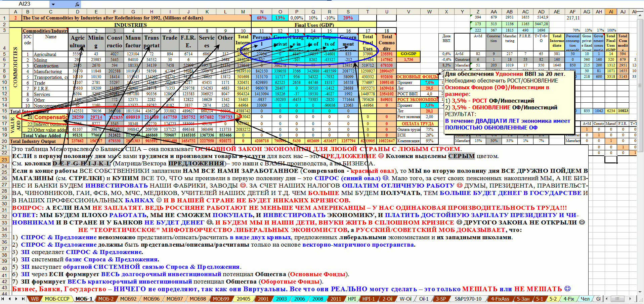Switch to the МОБ-СССР sheet tab
This screenshot has width=644, height=304.
click(57, 299)
